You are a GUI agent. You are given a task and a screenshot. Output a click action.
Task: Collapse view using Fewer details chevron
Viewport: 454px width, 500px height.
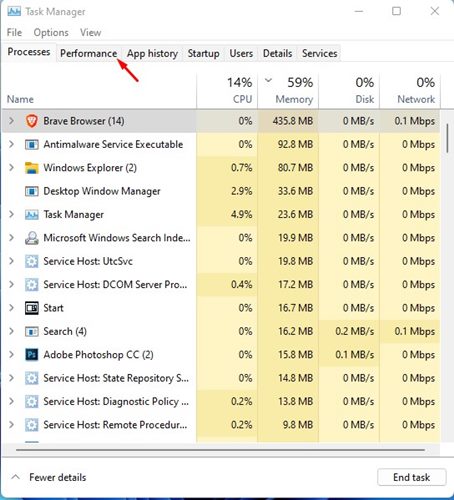[x=15, y=477]
